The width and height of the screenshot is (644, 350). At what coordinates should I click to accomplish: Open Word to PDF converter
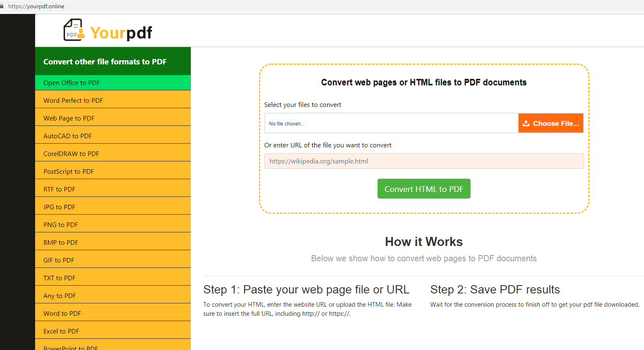[x=113, y=313]
